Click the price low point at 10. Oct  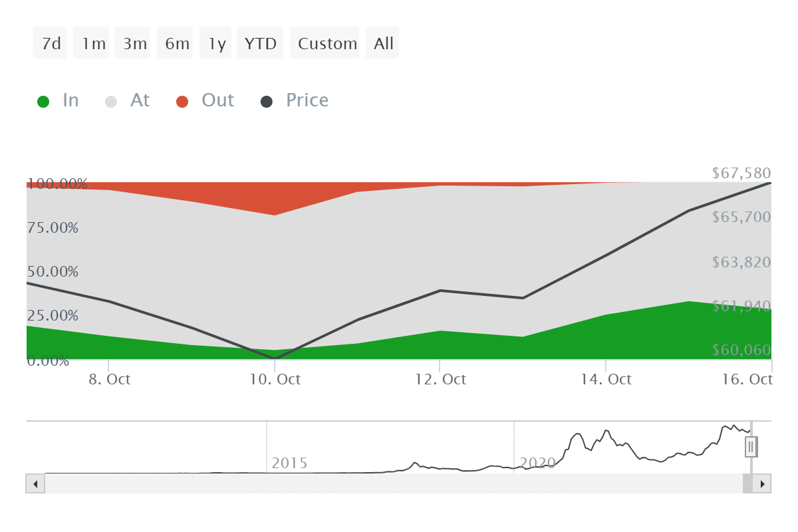click(x=274, y=358)
